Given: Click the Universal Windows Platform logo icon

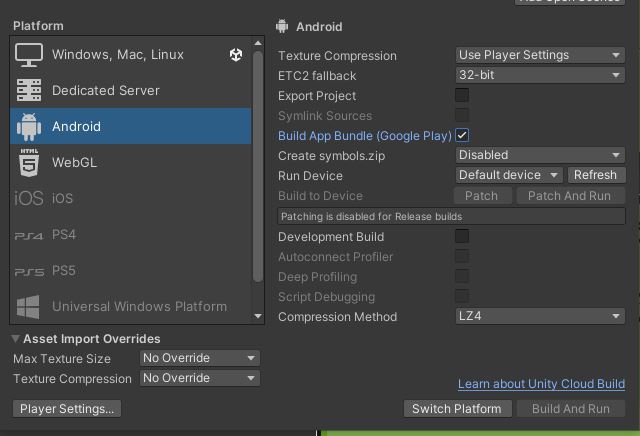Looking at the screenshot, I should tap(28, 307).
